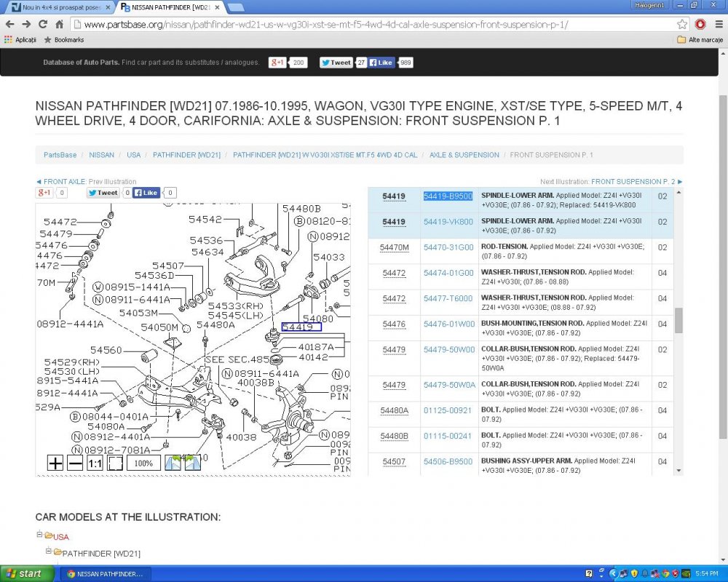Click the Tweet button above the diagram
The image size is (728, 582).
(103, 193)
